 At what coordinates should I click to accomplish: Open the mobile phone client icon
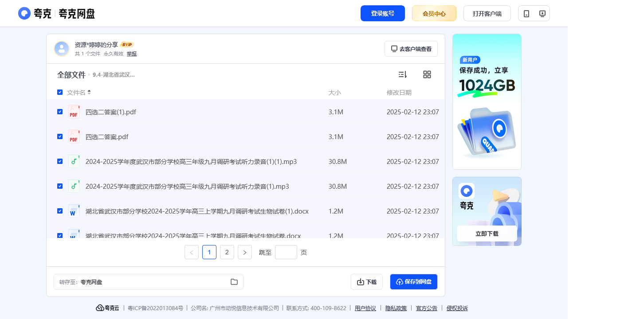tap(526, 14)
